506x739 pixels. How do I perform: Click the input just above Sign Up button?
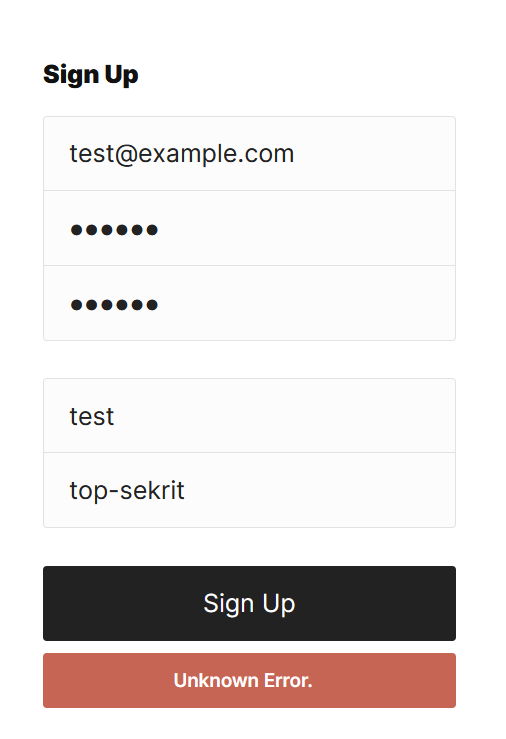pyautogui.click(x=249, y=490)
